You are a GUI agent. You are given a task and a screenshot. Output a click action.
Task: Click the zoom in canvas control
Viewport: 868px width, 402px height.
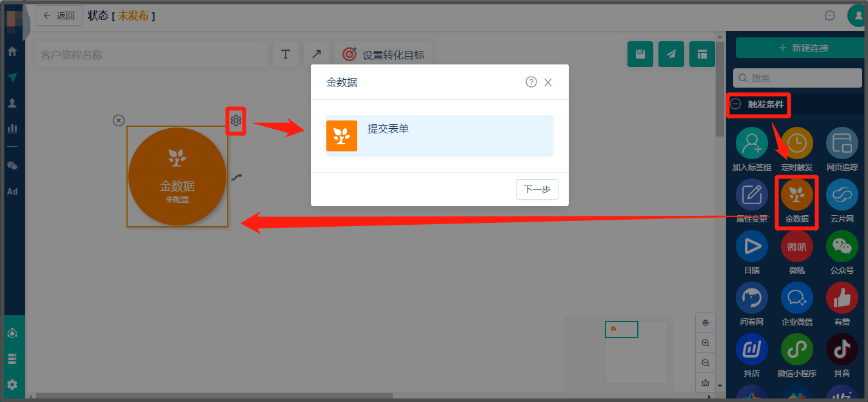705,343
